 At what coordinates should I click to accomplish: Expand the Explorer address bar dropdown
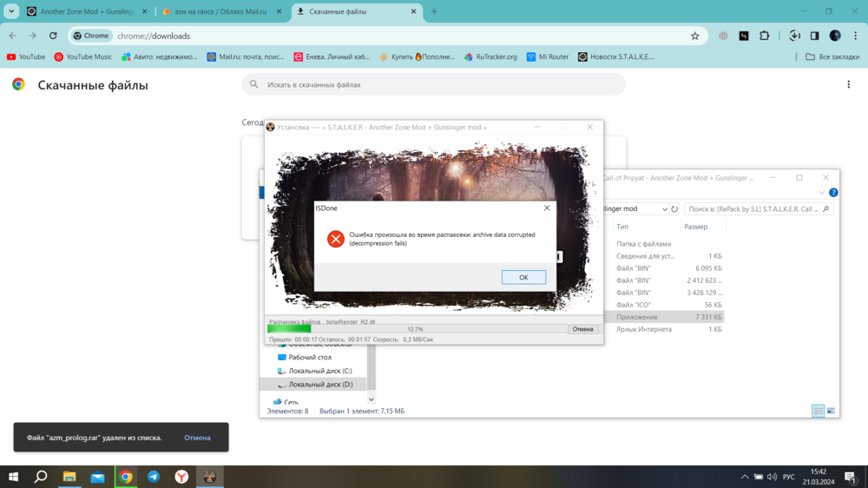tap(664, 209)
